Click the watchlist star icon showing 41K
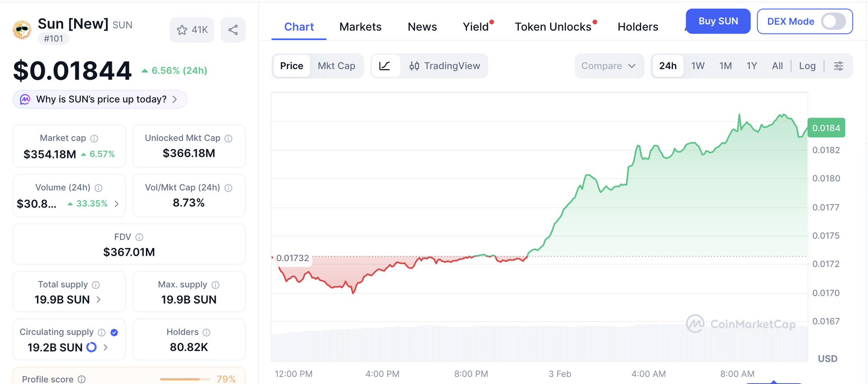 pos(182,30)
